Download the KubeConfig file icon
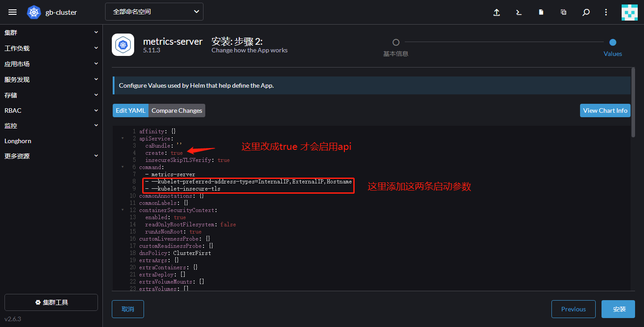Image resolution: width=644 pixels, height=327 pixels. (x=541, y=13)
